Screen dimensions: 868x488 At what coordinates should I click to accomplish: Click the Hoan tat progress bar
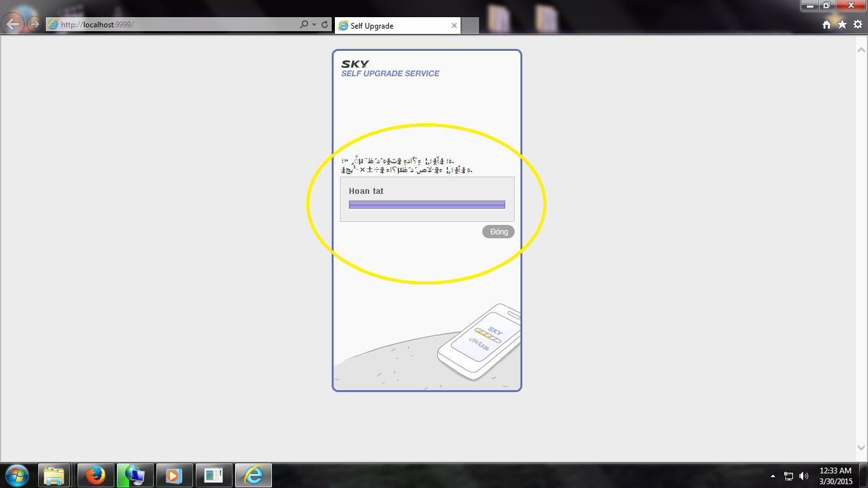pyautogui.click(x=427, y=205)
